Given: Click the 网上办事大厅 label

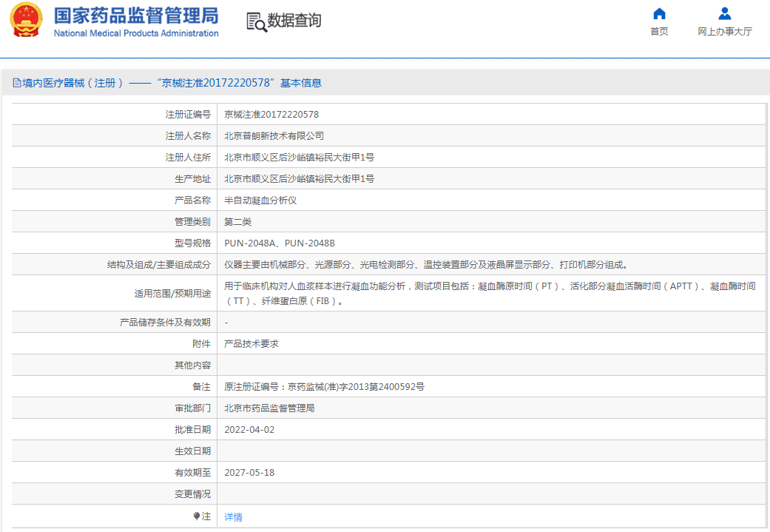Looking at the screenshot, I should (x=725, y=31).
